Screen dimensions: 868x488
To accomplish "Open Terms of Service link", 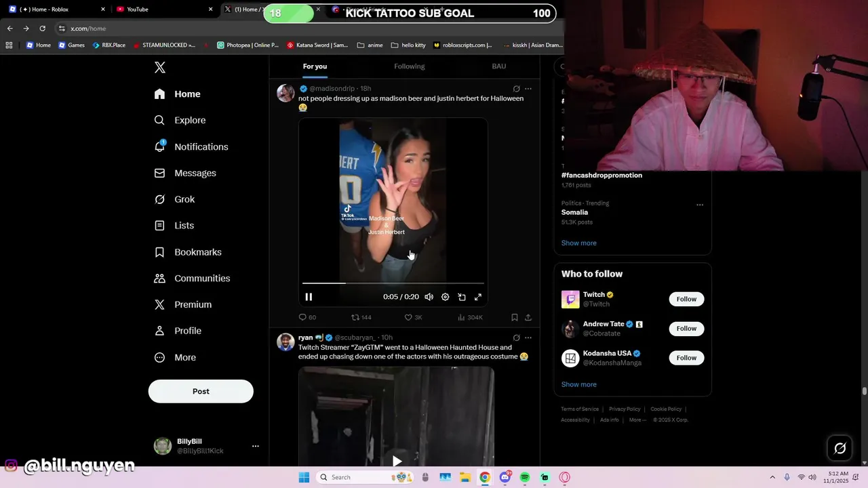I will pos(580,409).
